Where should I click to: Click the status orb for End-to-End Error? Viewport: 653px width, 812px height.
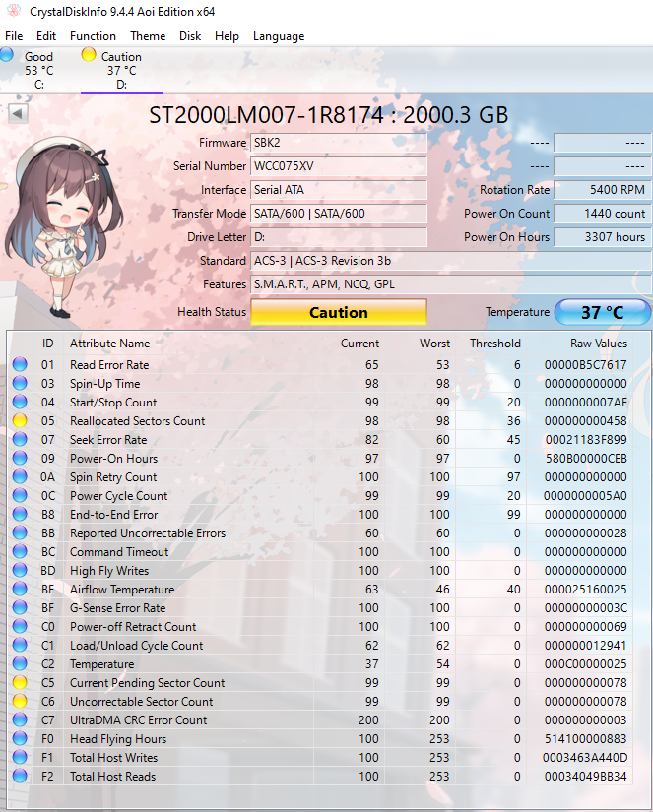20,514
